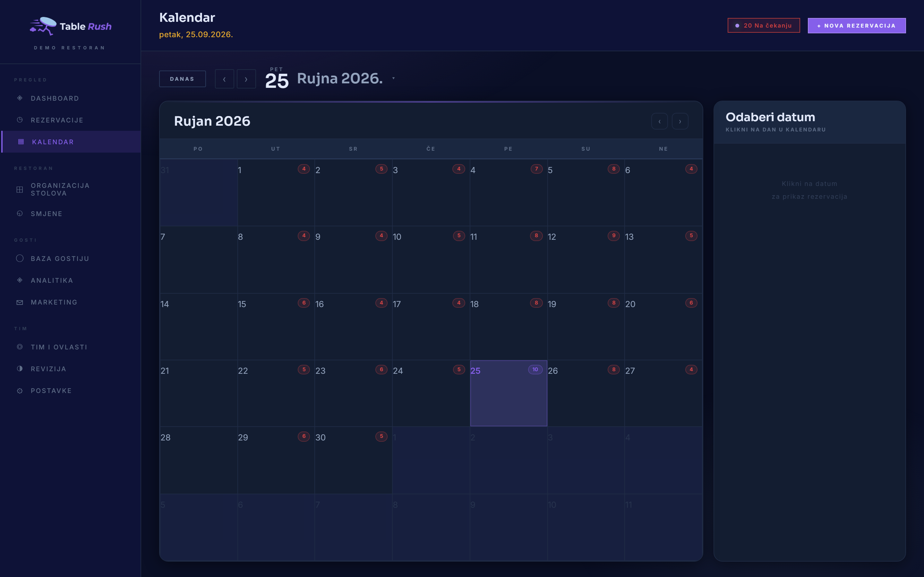The image size is (924, 577).
Task: Click the Dashboard diamond icon in sidebar
Action: click(20, 98)
